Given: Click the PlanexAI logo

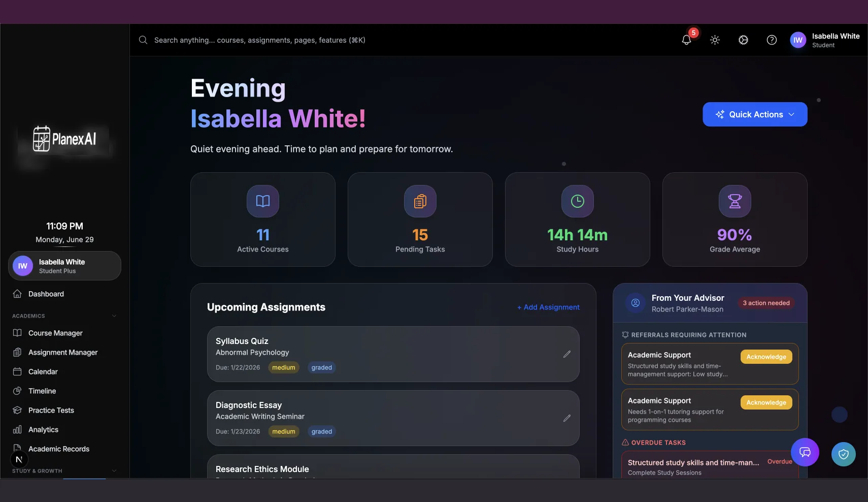Looking at the screenshot, I should click(64, 139).
